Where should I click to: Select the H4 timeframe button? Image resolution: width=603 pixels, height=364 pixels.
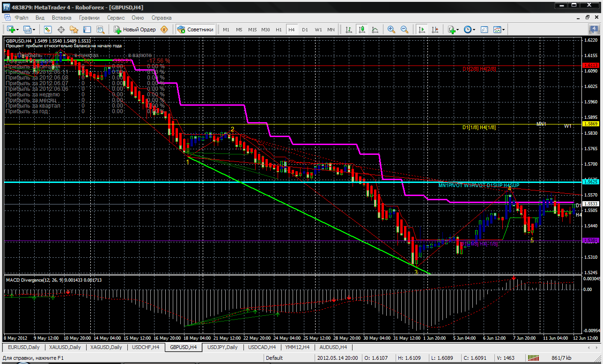(x=292, y=29)
